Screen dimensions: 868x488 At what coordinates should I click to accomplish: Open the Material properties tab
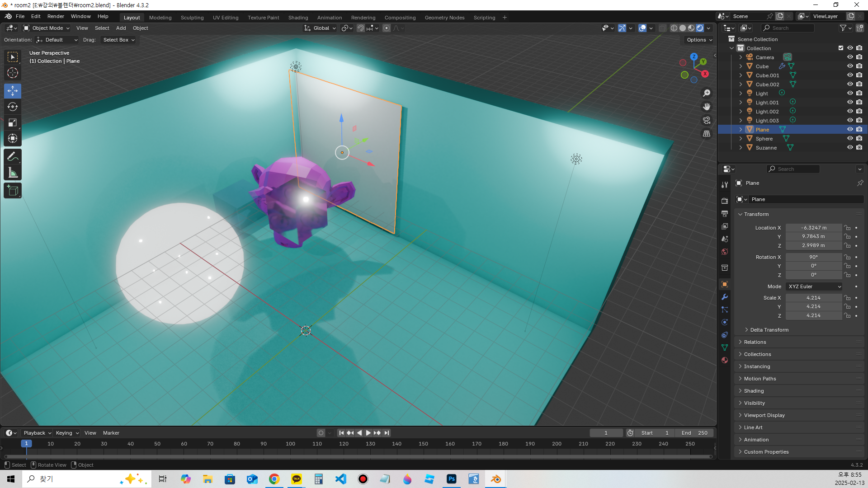[x=725, y=360]
